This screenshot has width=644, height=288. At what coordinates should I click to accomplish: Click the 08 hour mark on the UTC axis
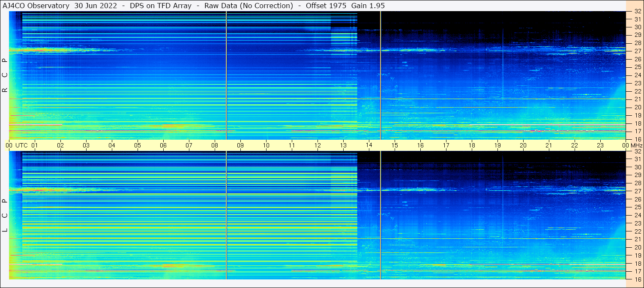coord(215,145)
